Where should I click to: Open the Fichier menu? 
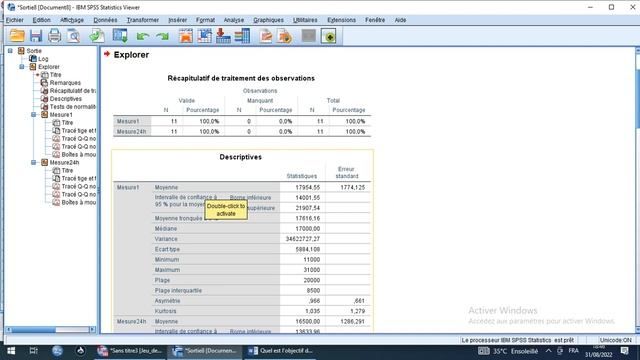pos(15,20)
